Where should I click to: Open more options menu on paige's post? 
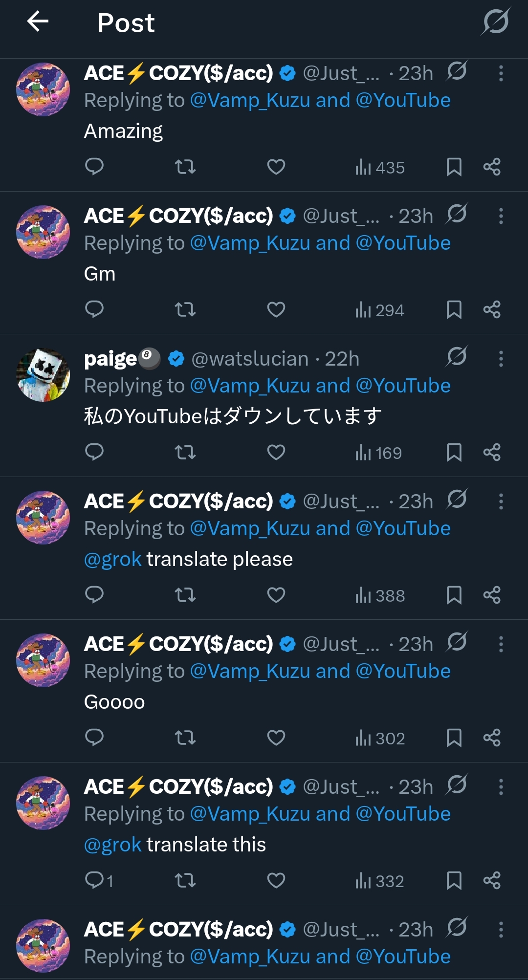[x=501, y=359]
